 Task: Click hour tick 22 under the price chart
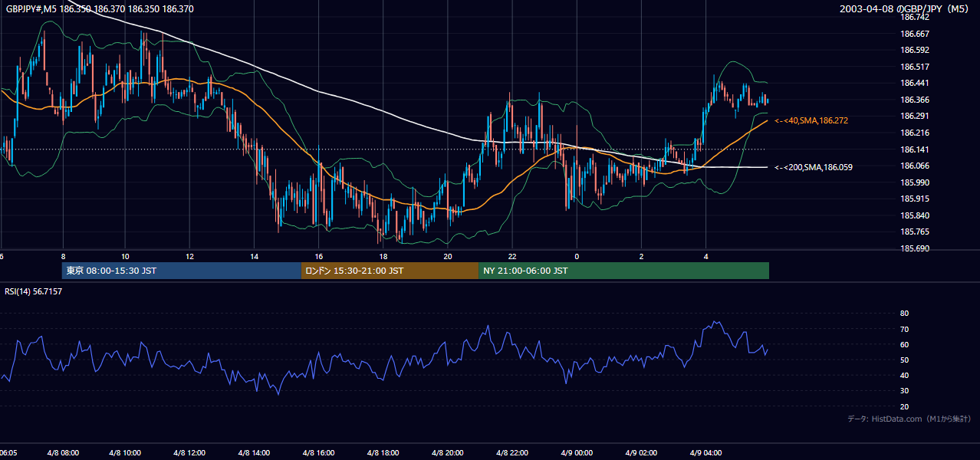512,257
